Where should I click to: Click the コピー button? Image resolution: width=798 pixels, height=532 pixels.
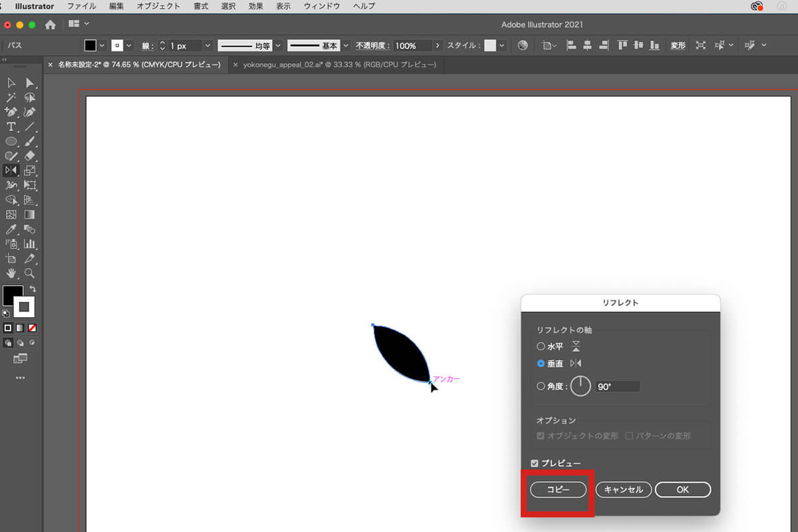tap(559, 489)
